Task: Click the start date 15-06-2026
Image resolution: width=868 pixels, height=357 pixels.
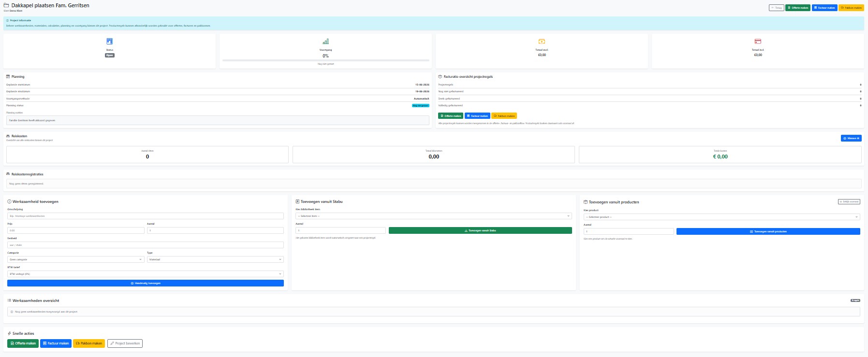Action: tap(422, 85)
